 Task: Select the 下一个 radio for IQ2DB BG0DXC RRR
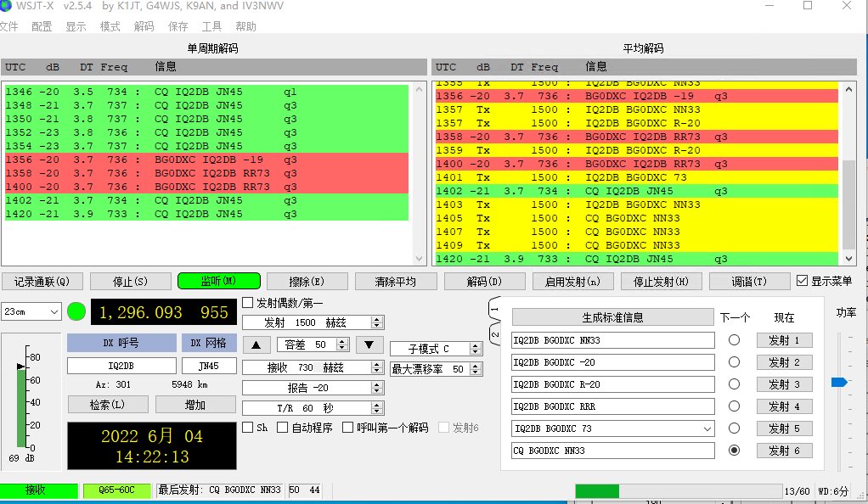[x=734, y=406]
